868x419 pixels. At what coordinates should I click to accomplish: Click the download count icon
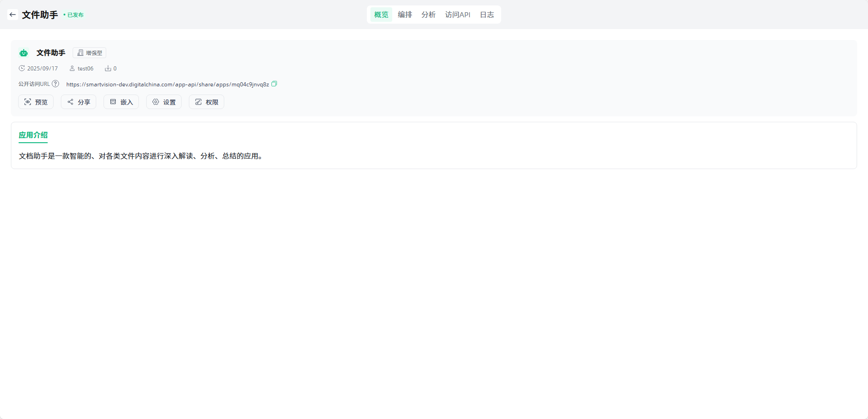108,68
